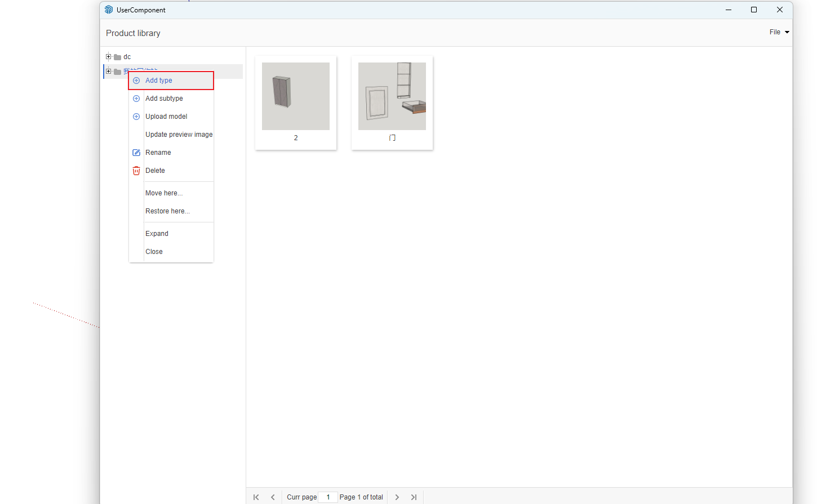817x504 pixels.
Task: Open the door and drawer thumbnail
Action: coord(392,96)
